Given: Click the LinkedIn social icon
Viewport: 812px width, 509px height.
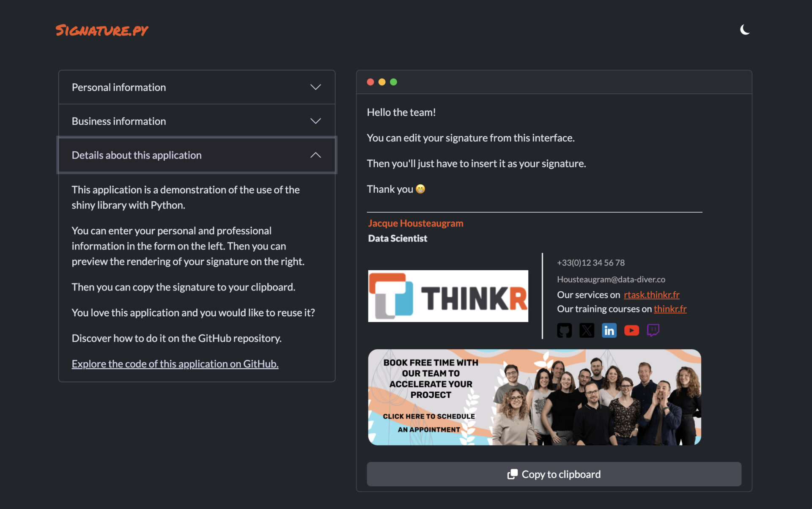Looking at the screenshot, I should coord(609,330).
